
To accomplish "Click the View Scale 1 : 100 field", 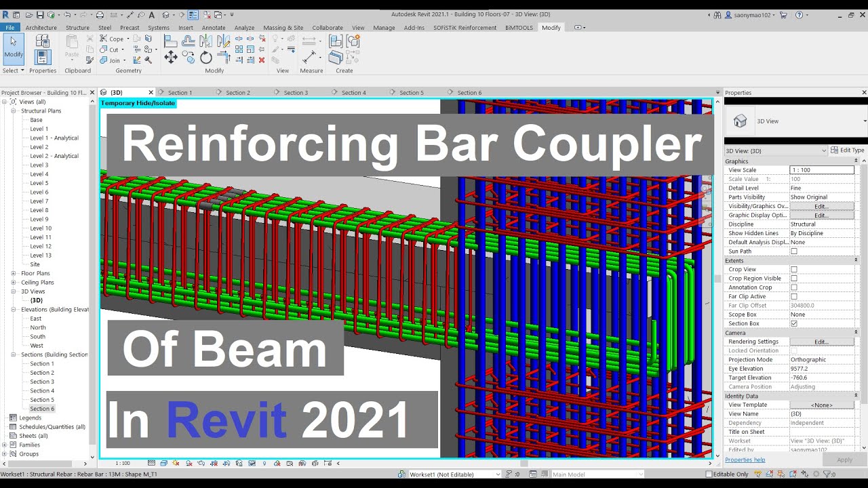I will [822, 170].
